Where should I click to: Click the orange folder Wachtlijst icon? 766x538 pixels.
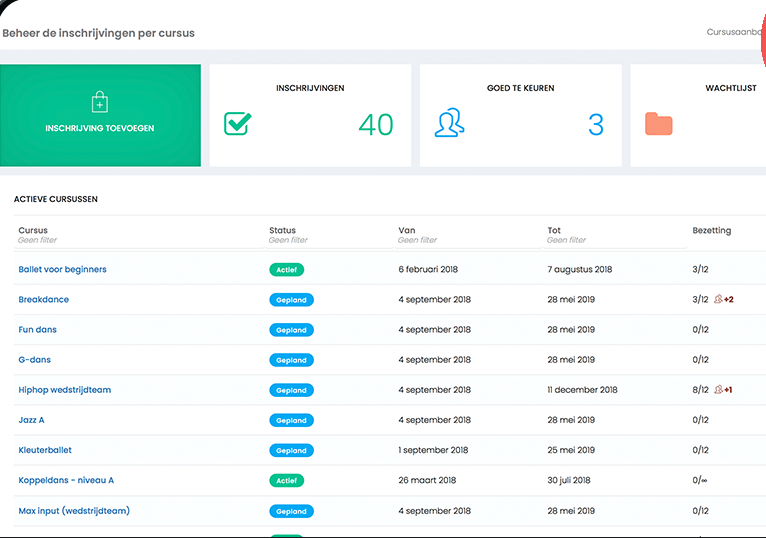point(659,124)
